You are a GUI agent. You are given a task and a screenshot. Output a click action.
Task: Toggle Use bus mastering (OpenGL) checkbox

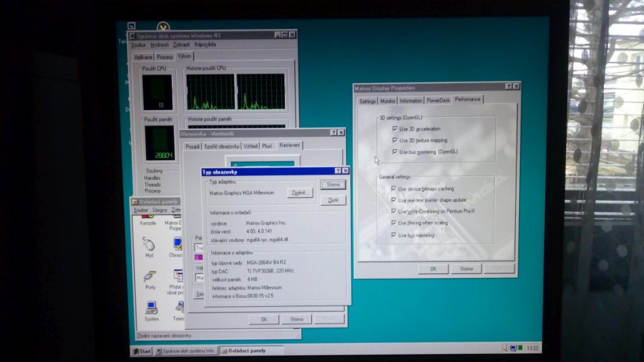click(395, 152)
